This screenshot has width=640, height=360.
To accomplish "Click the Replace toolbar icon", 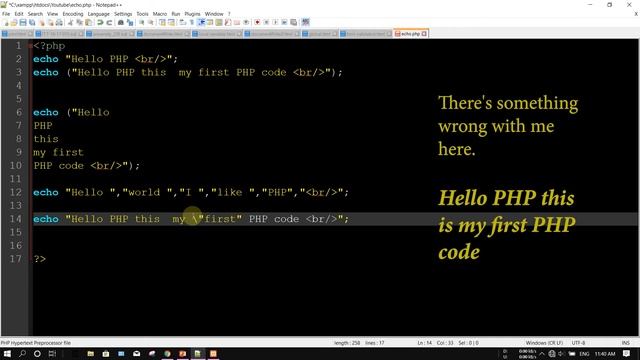I will click(x=130, y=22).
